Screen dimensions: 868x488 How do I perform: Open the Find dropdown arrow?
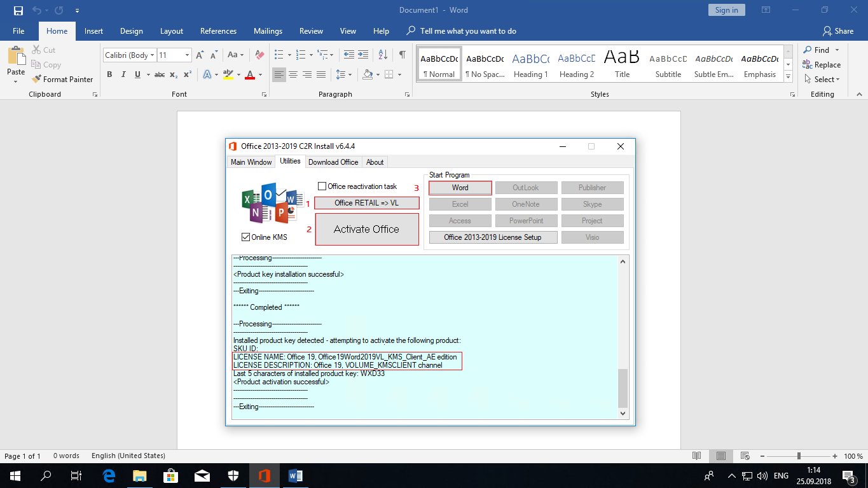pyautogui.click(x=837, y=50)
